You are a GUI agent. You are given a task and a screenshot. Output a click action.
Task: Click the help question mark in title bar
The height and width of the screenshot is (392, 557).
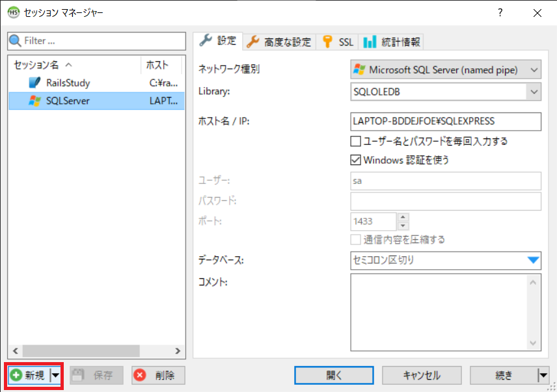pos(500,13)
